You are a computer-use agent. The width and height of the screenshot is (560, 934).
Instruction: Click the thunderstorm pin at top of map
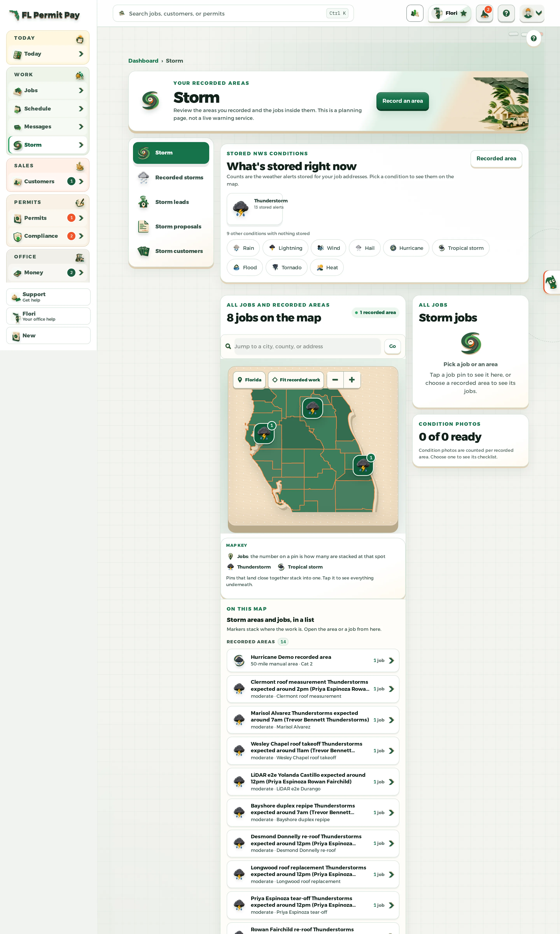[312, 408]
